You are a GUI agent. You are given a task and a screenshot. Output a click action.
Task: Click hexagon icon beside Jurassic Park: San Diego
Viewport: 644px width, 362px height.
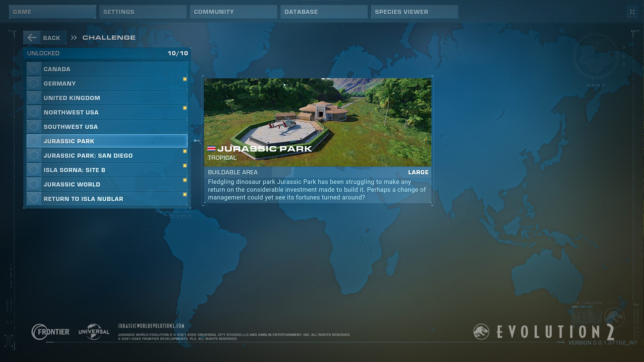point(34,155)
